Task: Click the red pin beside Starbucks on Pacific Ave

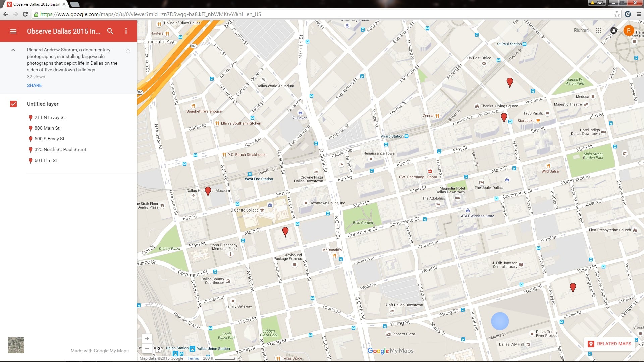Action: 504,118
